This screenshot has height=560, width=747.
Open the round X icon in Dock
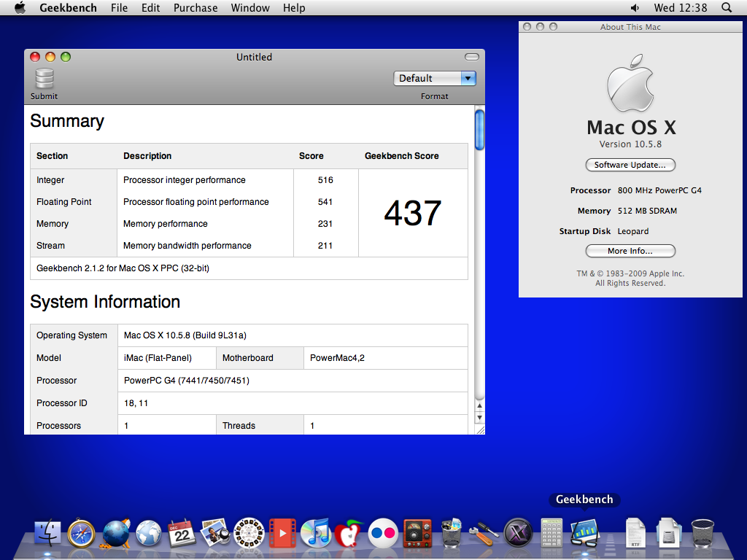pyautogui.click(x=518, y=532)
